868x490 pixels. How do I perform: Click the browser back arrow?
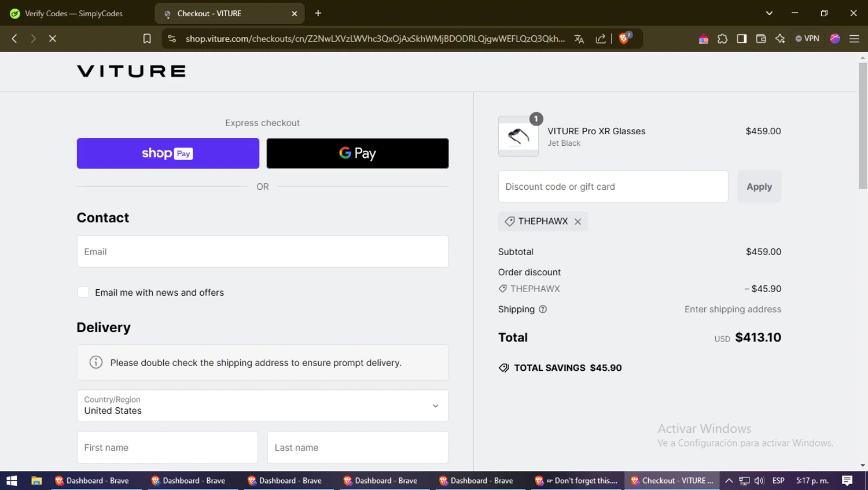click(14, 39)
